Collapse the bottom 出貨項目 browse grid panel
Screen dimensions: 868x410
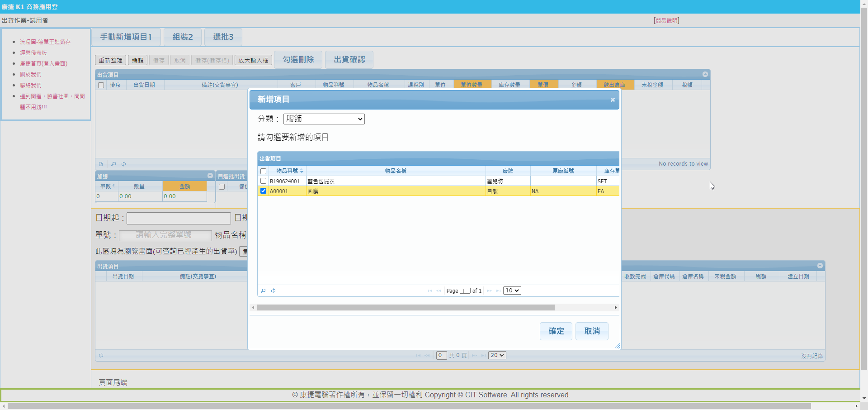[820, 266]
